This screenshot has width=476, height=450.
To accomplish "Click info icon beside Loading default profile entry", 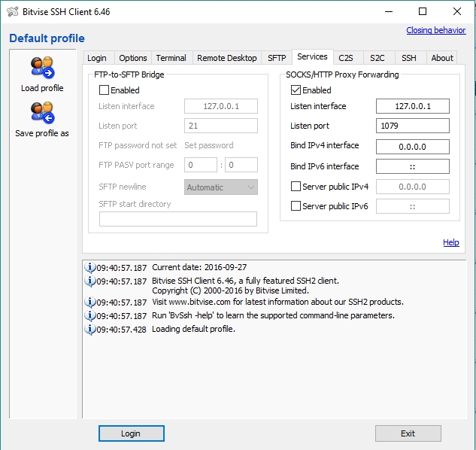I will 89,329.
